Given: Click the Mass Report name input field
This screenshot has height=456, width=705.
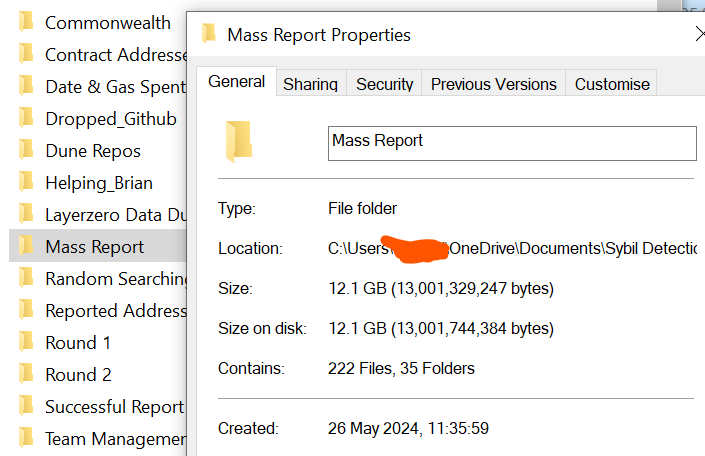Looking at the screenshot, I should [x=512, y=143].
